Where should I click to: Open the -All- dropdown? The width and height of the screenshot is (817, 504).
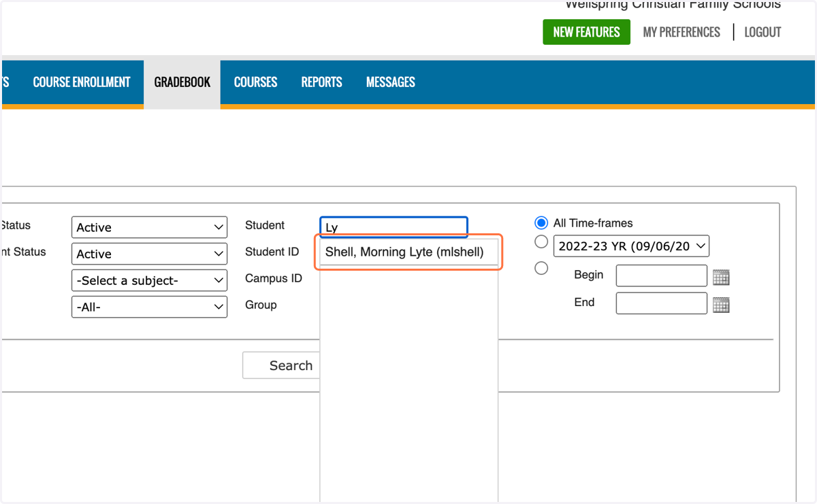pyautogui.click(x=149, y=307)
